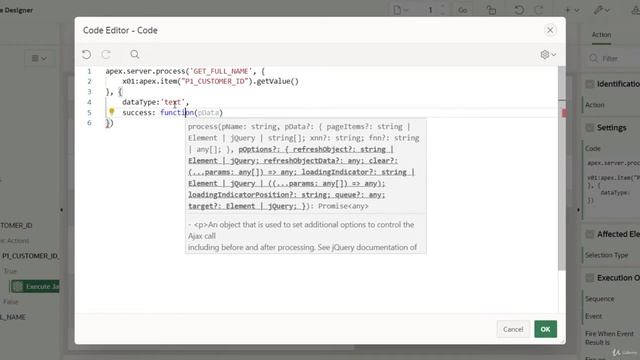Close the Code Editor dialog
Screen dimensions: 640x360
550,30
